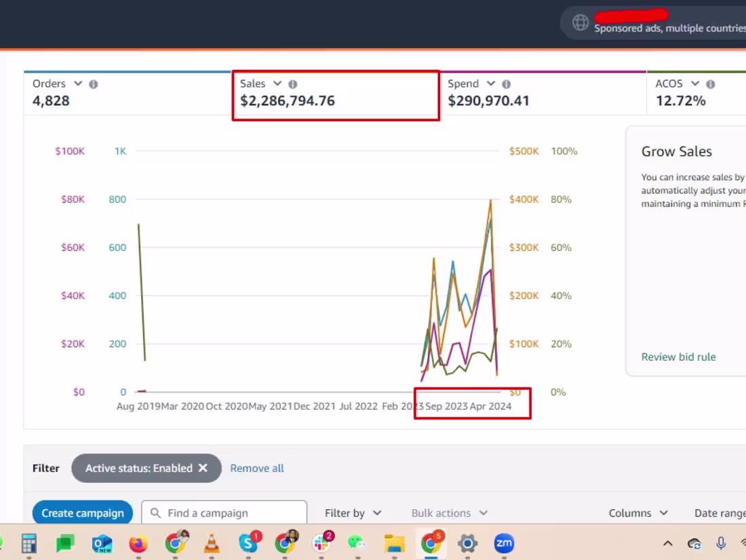Screen dimensions: 746x560
Task: Open VLC media player from taskbar
Action: (212, 543)
